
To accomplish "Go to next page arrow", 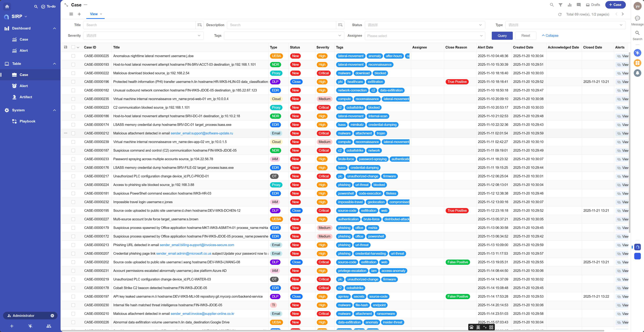I will (x=622, y=14).
